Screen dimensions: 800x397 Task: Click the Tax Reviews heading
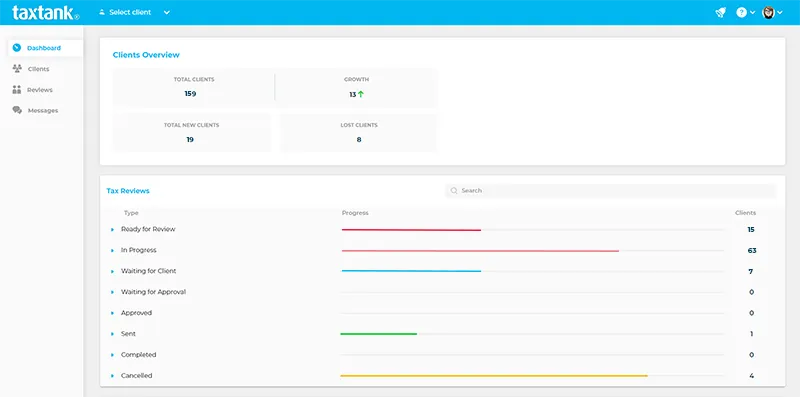(128, 191)
